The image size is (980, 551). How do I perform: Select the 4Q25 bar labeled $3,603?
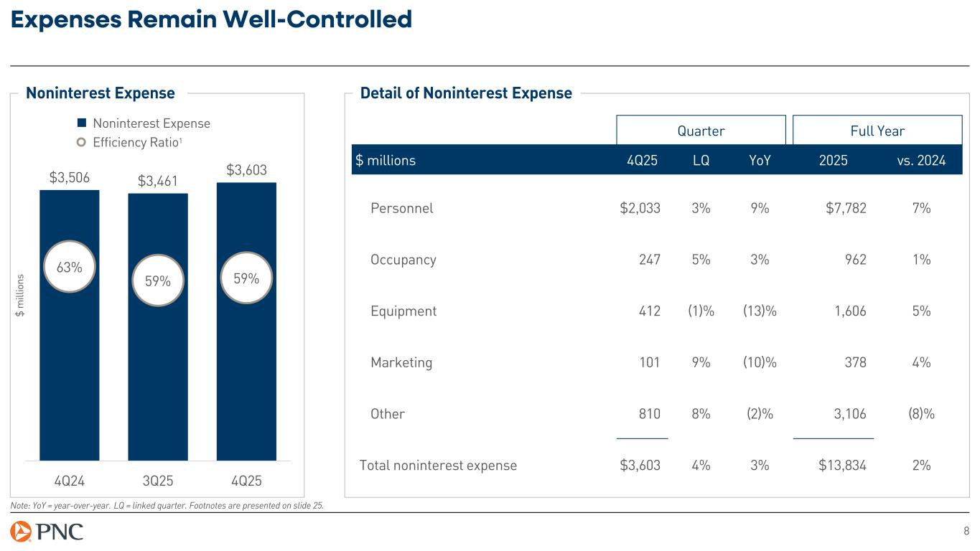click(246, 359)
